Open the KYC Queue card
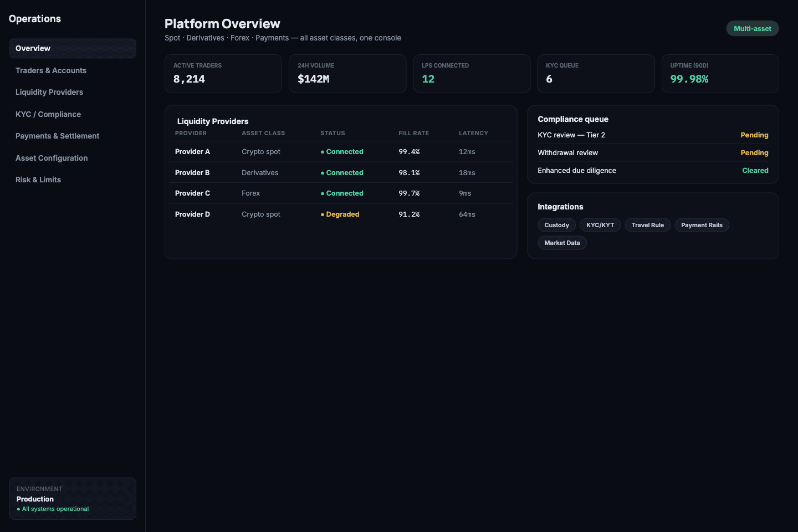798x532 pixels. point(596,73)
